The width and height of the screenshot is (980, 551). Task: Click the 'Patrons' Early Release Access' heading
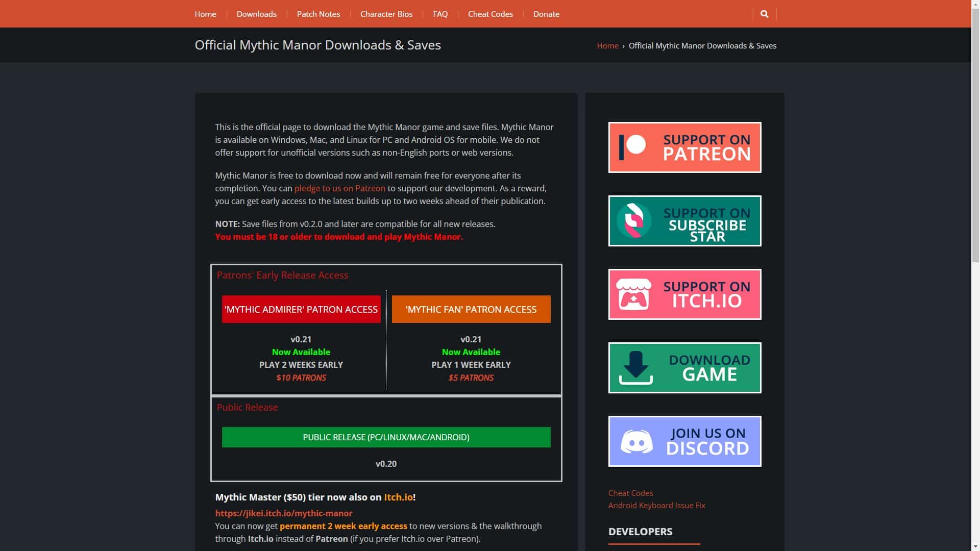282,275
